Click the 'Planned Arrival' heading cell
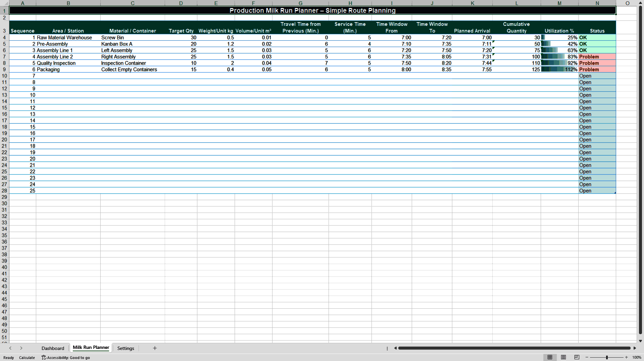 click(472, 28)
